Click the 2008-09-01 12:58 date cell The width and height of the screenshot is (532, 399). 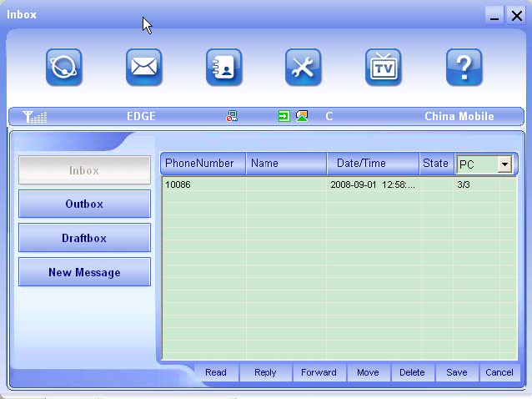point(373,184)
